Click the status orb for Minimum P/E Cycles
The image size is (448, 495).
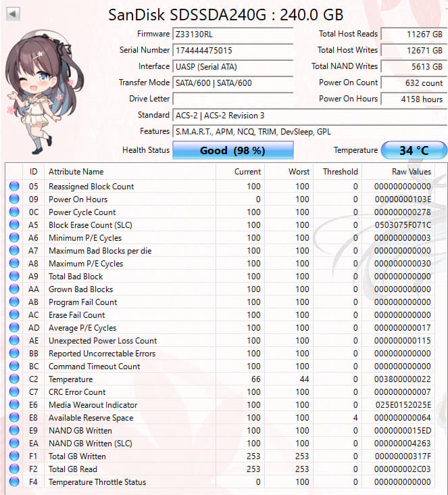14,238
